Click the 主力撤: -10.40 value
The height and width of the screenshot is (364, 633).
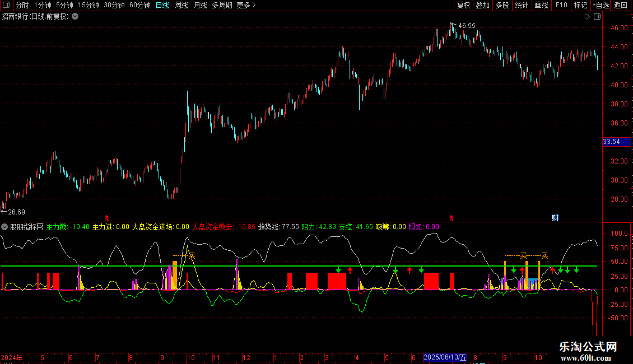(68, 227)
